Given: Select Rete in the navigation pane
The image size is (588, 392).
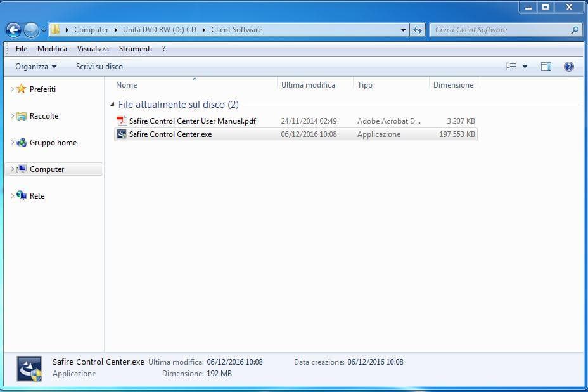Looking at the screenshot, I should tap(37, 196).
